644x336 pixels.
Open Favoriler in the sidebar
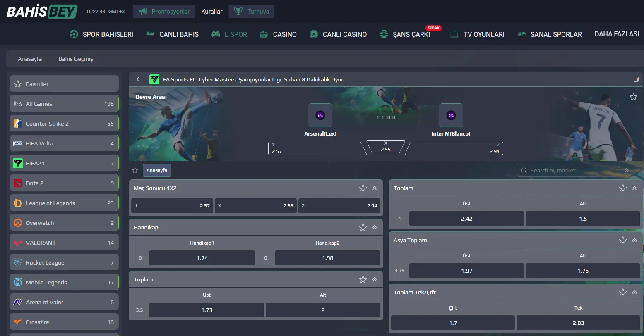click(64, 83)
